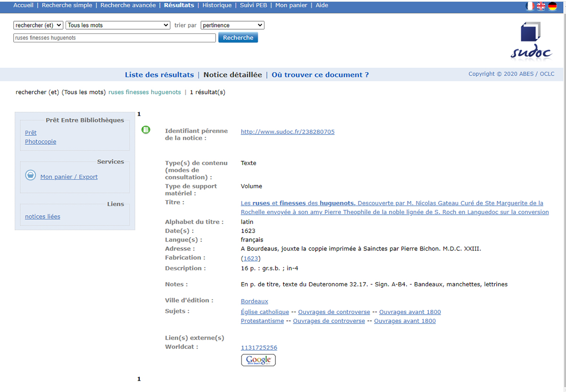Select Résultats in top menu
Screen dimensions: 566x392
179,5
